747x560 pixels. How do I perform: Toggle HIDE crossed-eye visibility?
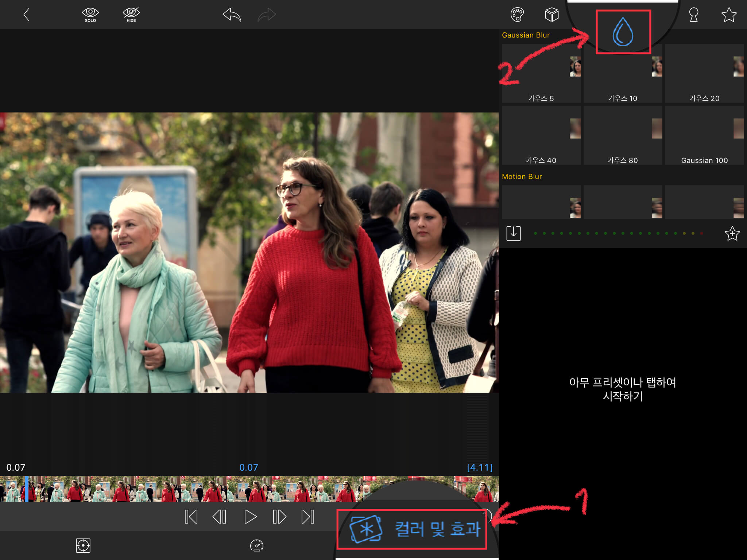(131, 15)
